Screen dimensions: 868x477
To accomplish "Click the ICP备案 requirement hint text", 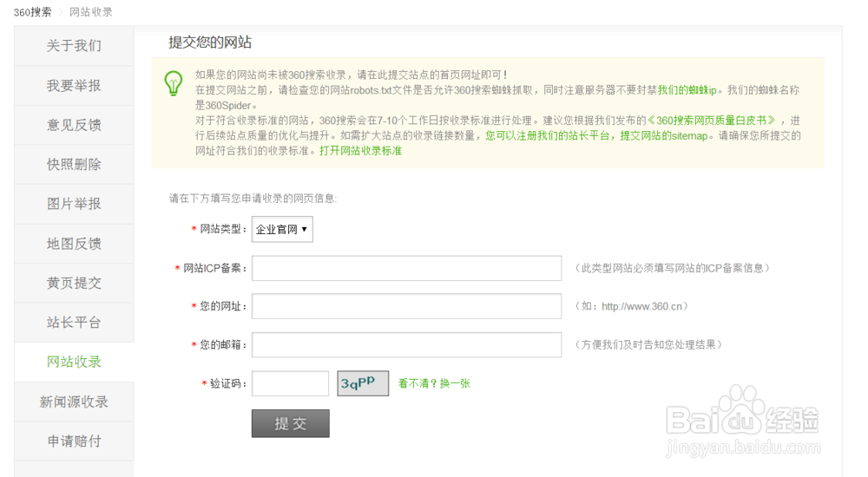I will click(672, 268).
